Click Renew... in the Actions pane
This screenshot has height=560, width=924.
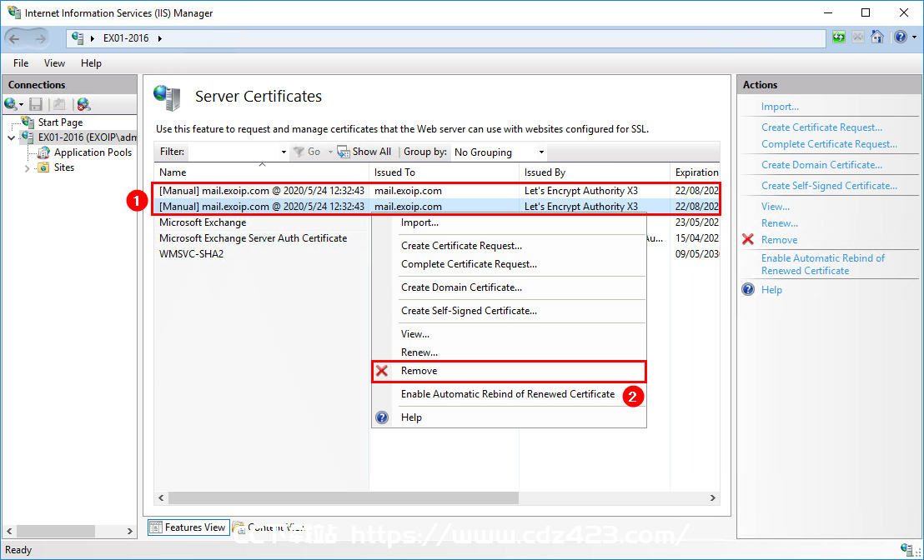click(x=780, y=223)
